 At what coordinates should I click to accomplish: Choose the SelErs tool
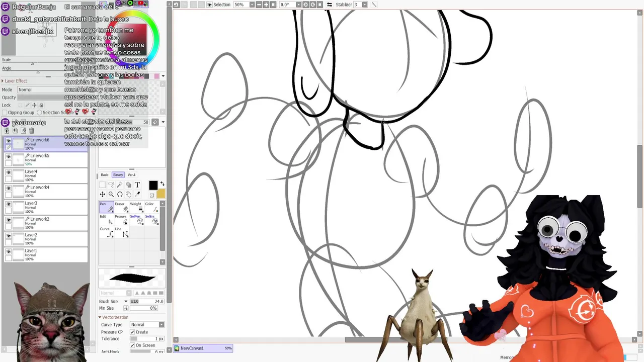click(151, 219)
